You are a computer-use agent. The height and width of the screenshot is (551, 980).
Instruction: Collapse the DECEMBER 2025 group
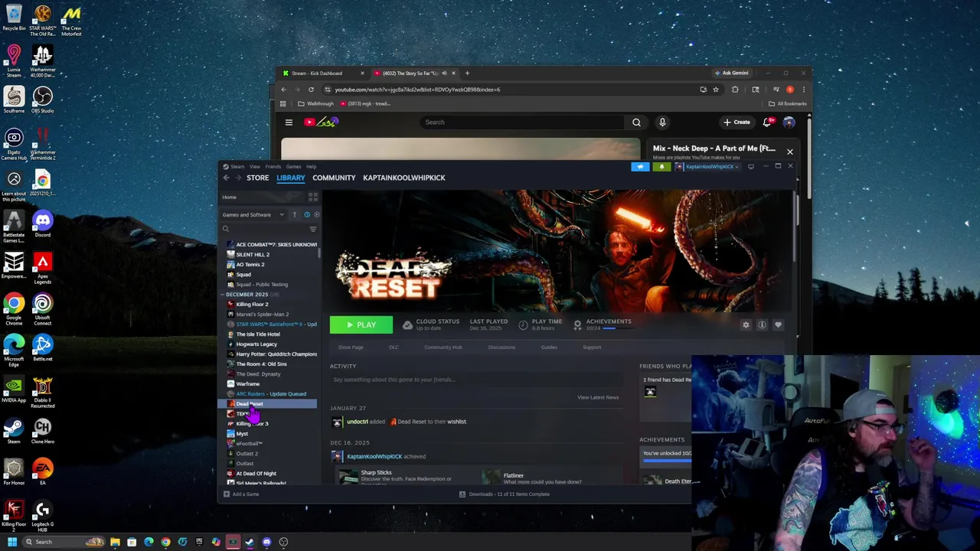coord(223,294)
